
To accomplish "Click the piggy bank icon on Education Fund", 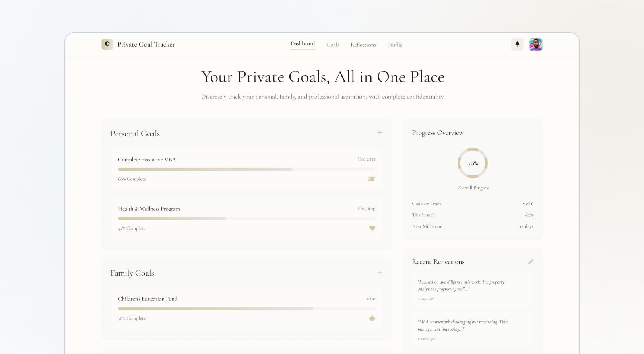I will pyautogui.click(x=372, y=318).
